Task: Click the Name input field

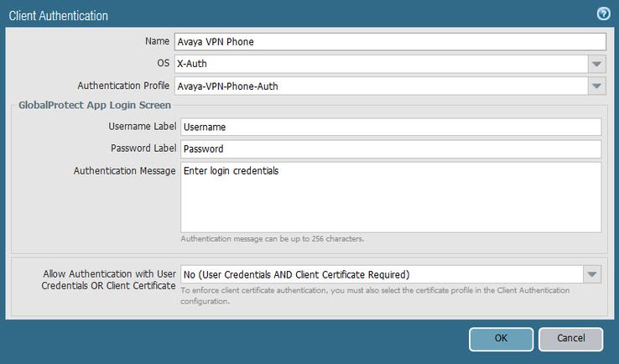Action: pyautogui.click(x=390, y=41)
